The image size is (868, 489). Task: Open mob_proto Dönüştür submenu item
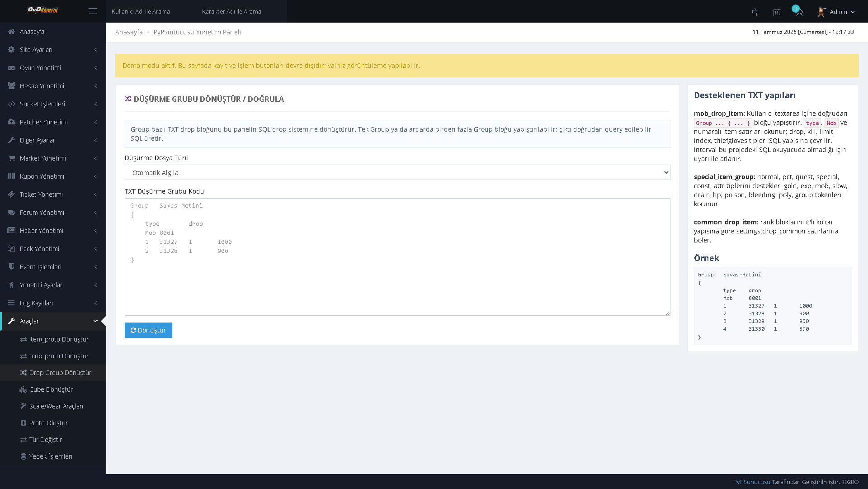coord(53,356)
